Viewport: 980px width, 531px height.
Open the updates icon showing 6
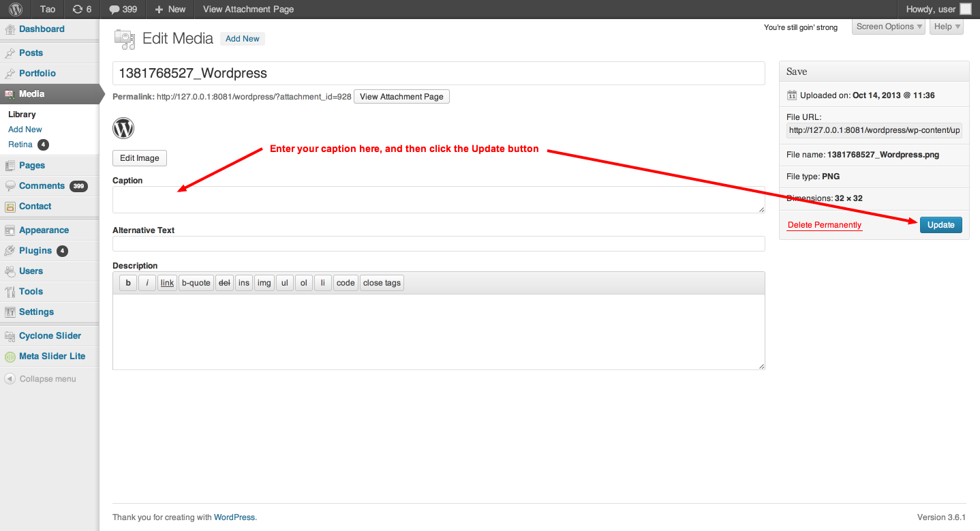pyautogui.click(x=77, y=10)
